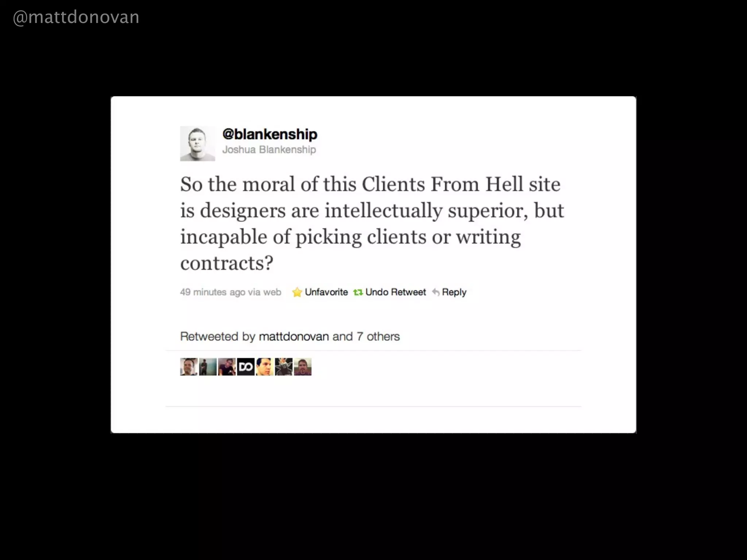The image size is (747, 560).
Task: Click the avatar left of the DO logo
Action: point(227,367)
